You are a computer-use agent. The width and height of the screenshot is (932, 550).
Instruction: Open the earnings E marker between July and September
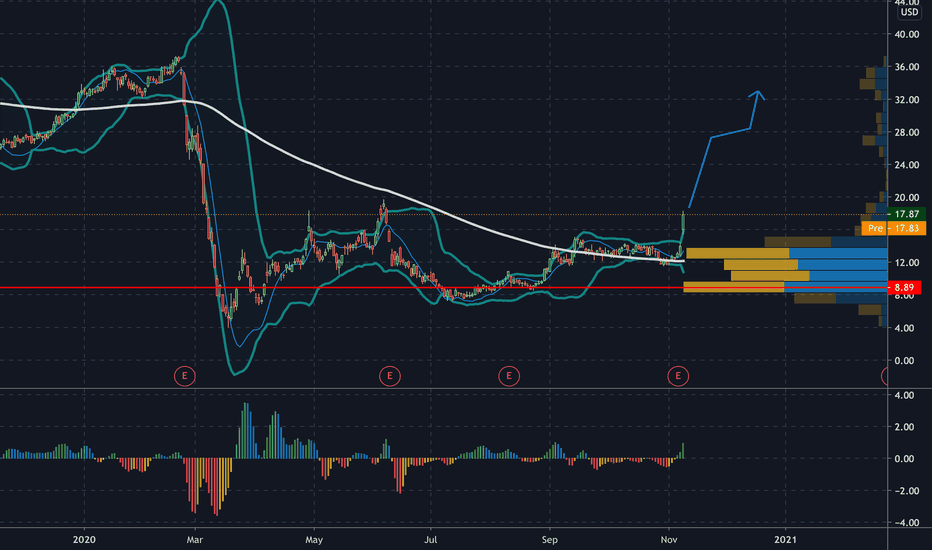point(509,376)
